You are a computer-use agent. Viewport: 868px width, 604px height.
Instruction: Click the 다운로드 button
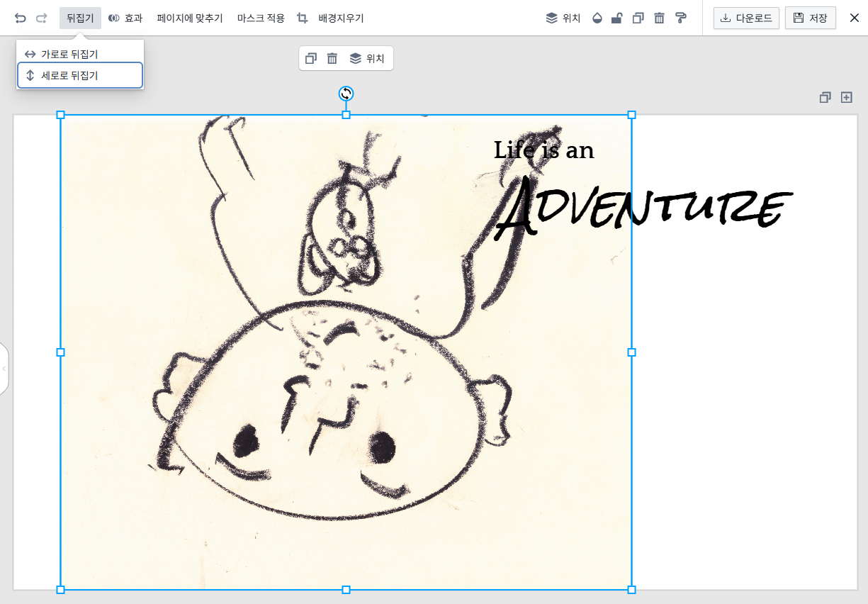point(746,18)
